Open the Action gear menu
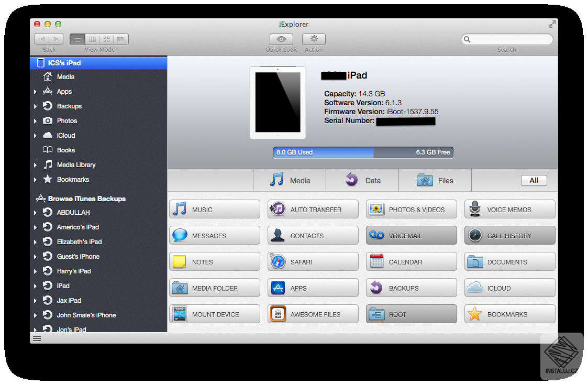The width and height of the screenshot is (588, 385). (314, 39)
